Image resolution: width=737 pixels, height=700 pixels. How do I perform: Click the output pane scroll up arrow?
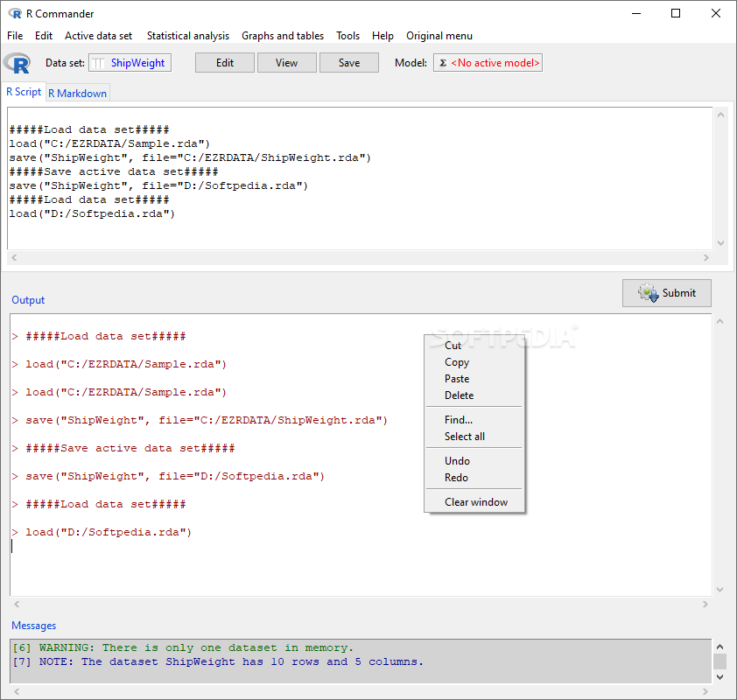pyautogui.click(x=719, y=321)
